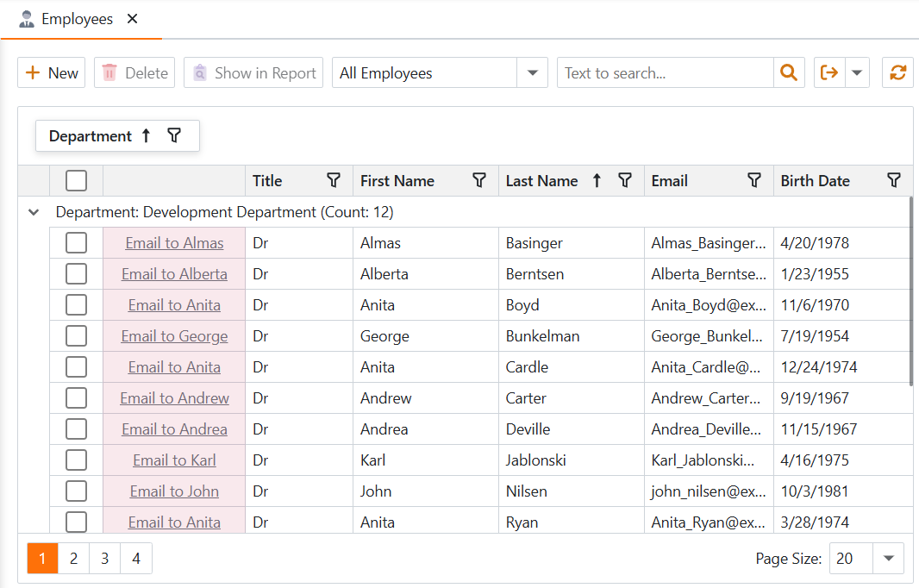
Task: Open the export options dropdown arrow
Action: (857, 72)
